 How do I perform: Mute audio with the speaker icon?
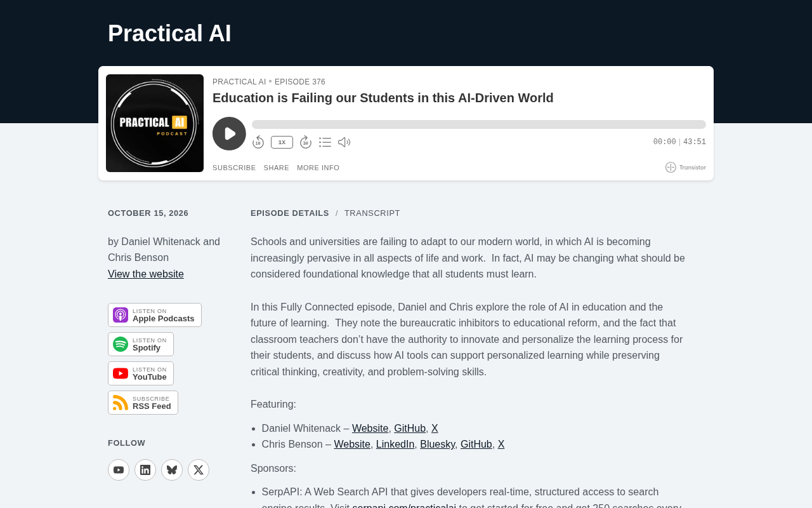pyautogui.click(x=344, y=142)
